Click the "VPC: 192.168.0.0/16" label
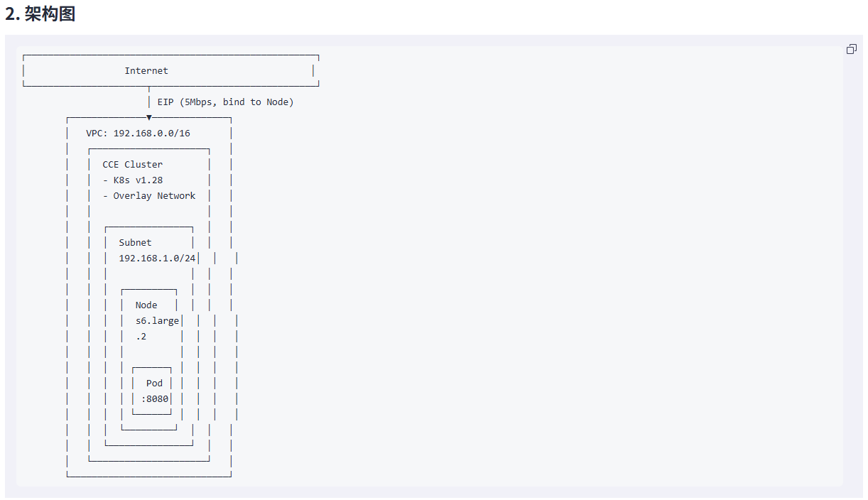The height and width of the screenshot is (500, 868). [x=139, y=133]
